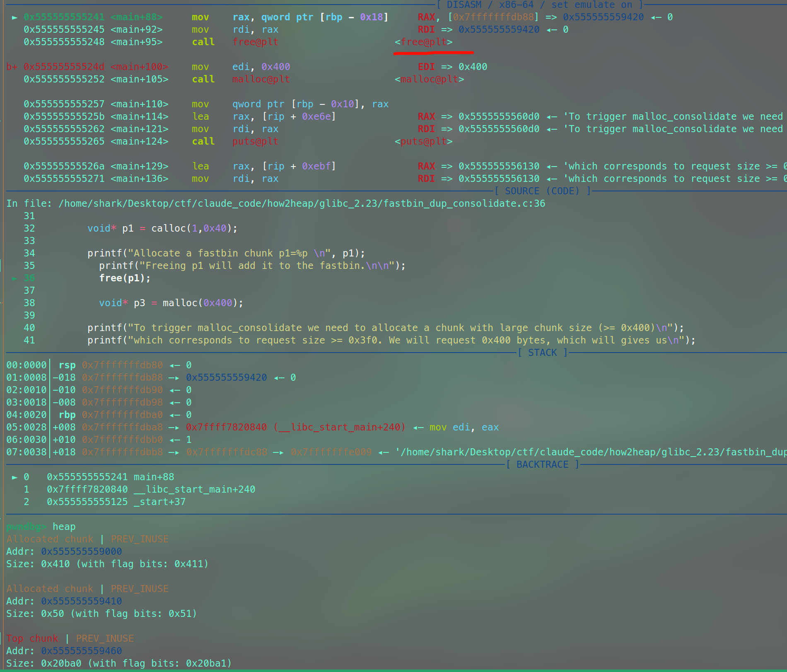
Task: Click stack address 0x7fffffffdbb8 on row 07:0038
Action: (x=122, y=452)
